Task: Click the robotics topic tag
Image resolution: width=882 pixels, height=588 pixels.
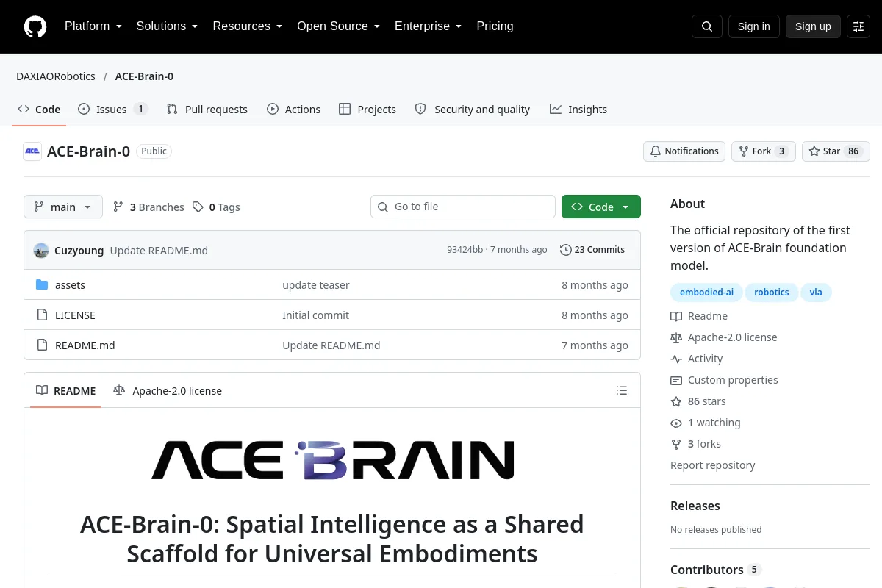Action: click(772, 293)
